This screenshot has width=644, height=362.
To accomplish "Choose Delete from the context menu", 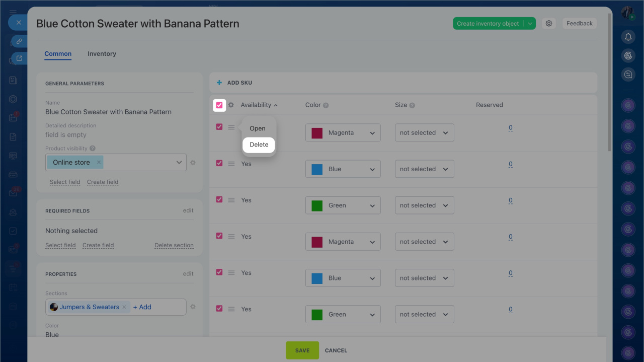I will pos(259,144).
